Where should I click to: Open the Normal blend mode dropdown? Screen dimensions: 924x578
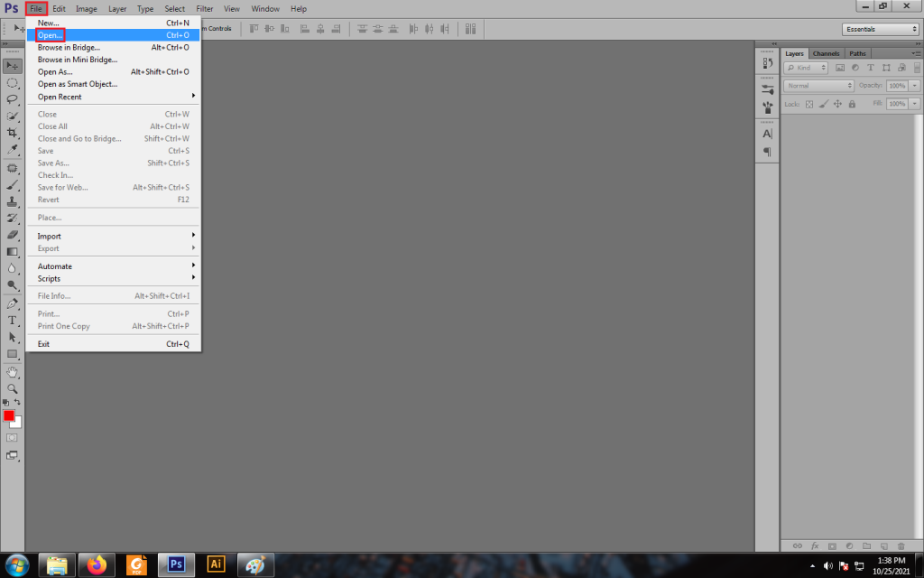pos(818,86)
